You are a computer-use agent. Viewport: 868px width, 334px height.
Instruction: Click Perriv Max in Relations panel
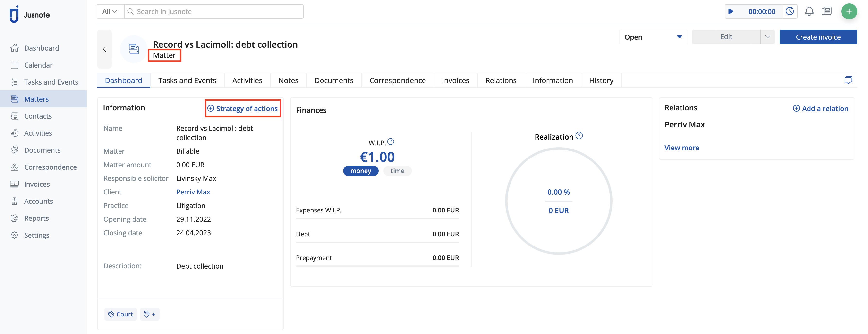tap(684, 124)
